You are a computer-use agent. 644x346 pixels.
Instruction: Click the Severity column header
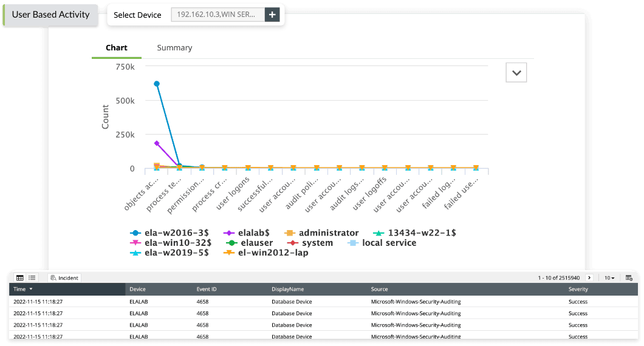[578, 290]
